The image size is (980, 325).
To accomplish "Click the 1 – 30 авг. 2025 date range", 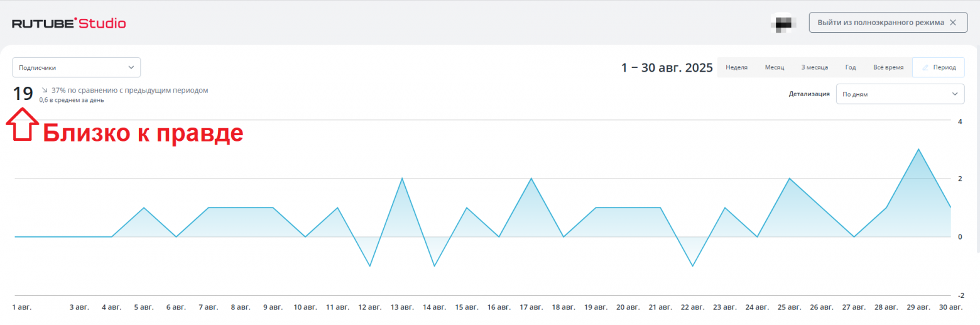I will 667,67.
